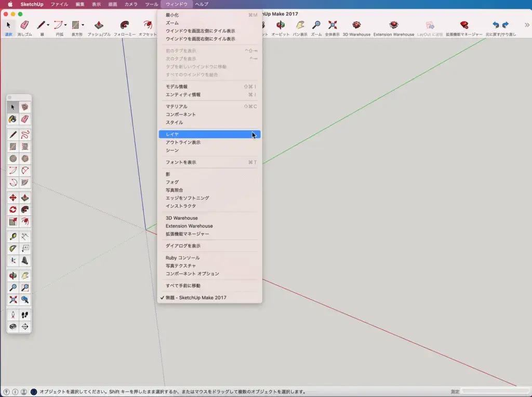Screen dimensions: 532x397
Task: Choose モデル情報 from the menu
Action: [x=210, y=87]
